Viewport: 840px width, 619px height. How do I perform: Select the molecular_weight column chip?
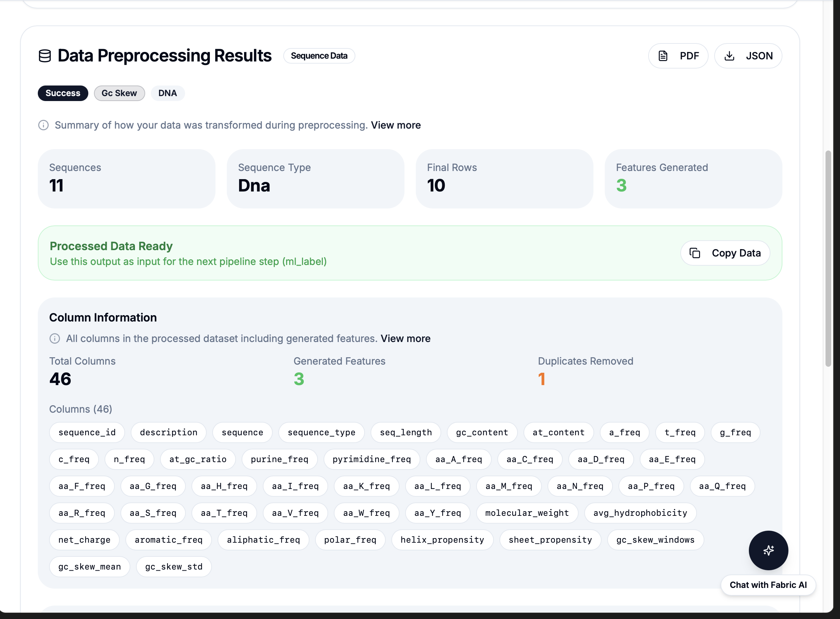click(527, 513)
